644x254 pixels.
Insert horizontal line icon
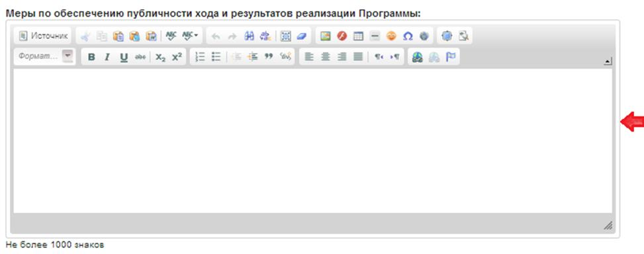pyautogui.click(x=375, y=36)
